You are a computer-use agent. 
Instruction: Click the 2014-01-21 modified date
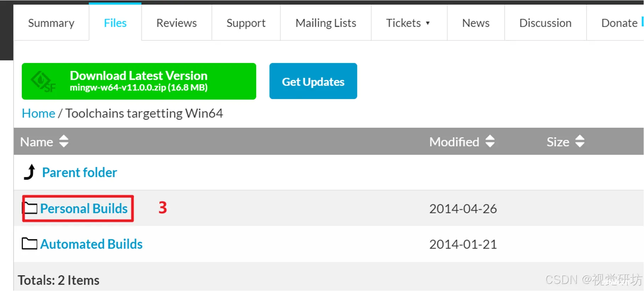pyautogui.click(x=463, y=244)
